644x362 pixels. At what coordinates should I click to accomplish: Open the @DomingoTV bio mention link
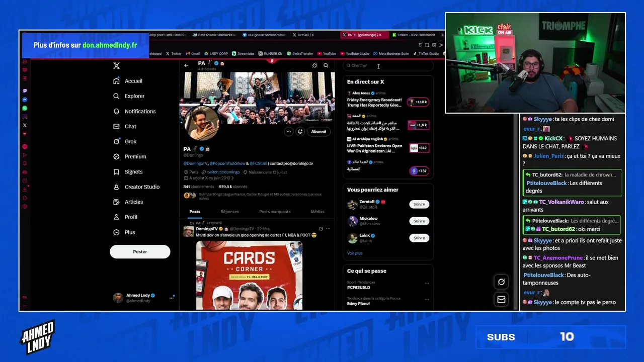coord(195,163)
